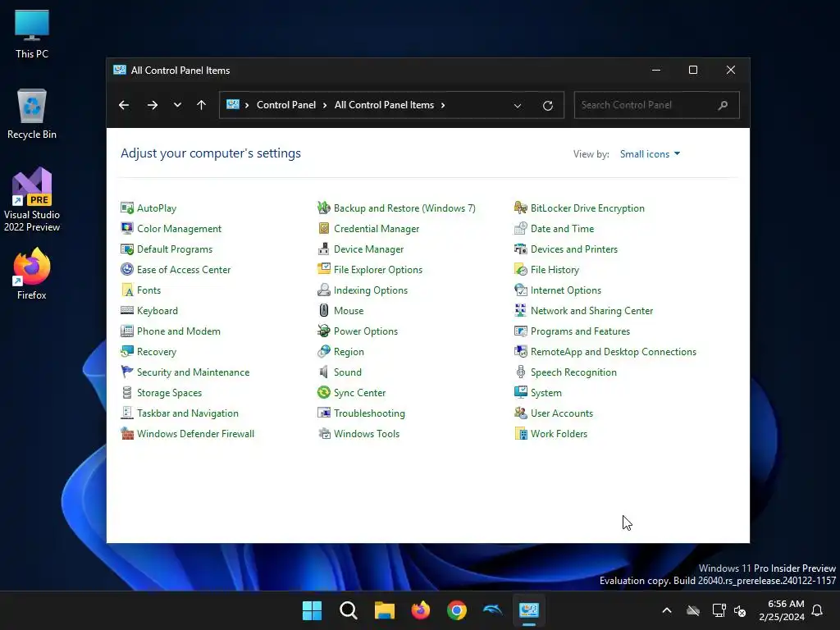840x630 pixels.
Task: Select the This PC desktop icon
Action: (x=32, y=34)
